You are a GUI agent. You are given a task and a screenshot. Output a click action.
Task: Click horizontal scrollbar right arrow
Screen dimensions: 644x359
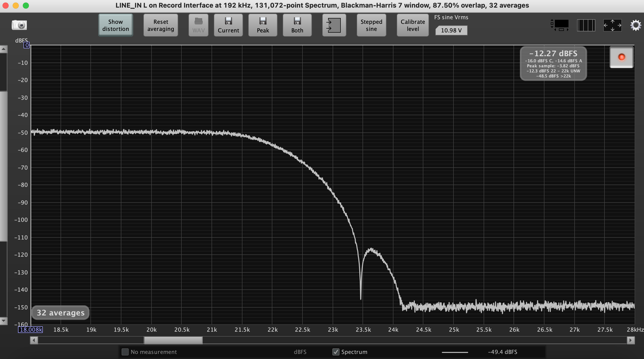click(631, 340)
